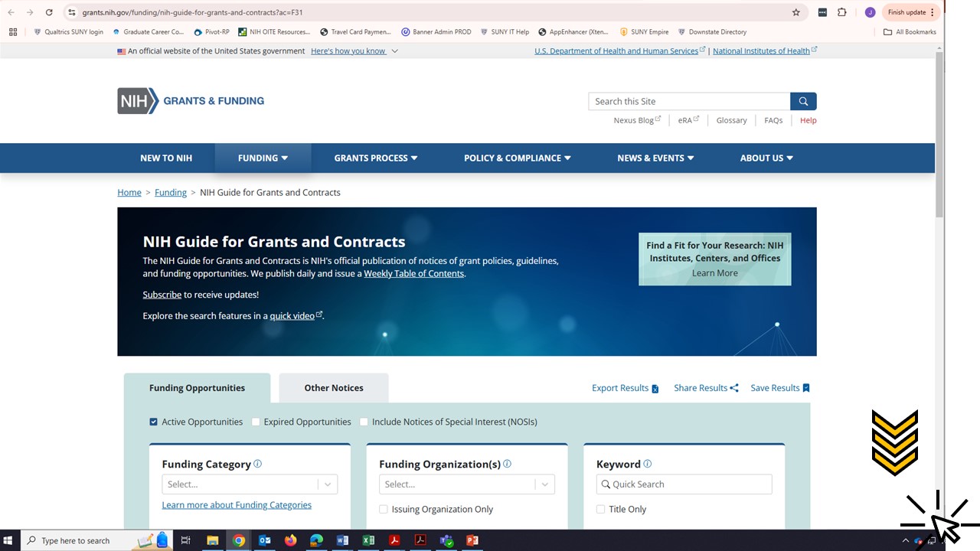980x551 pixels.
Task: Click the Keyword Quick Search field
Action: (684, 484)
